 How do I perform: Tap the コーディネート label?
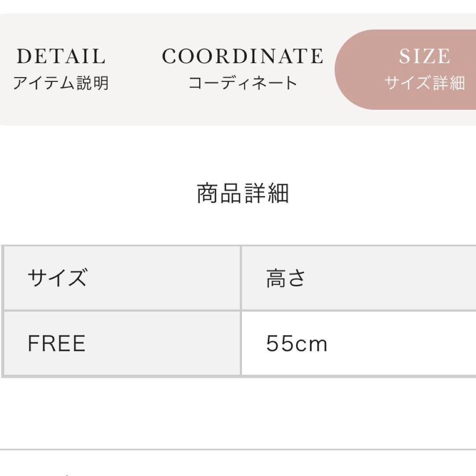pyautogui.click(x=242, y=83)
